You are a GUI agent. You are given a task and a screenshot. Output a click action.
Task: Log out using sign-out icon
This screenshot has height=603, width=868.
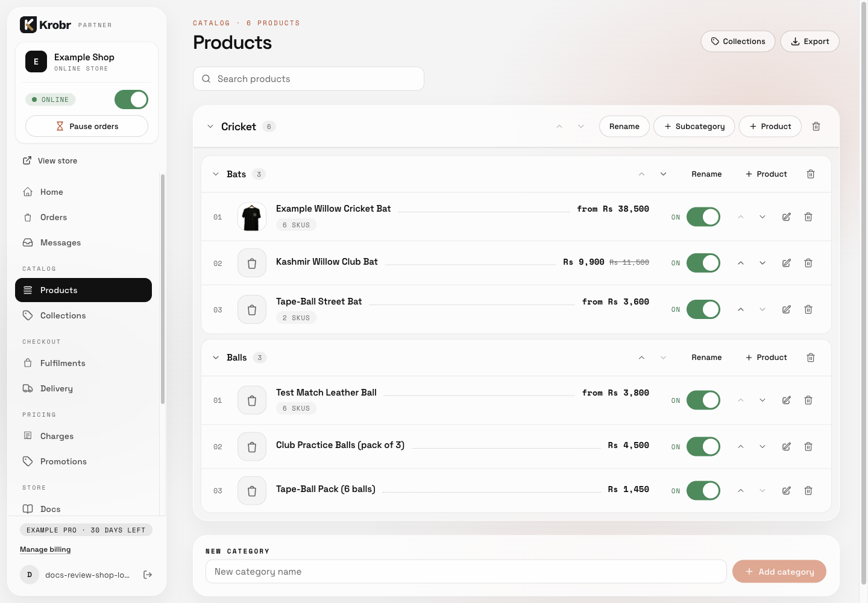click(148, 575)
